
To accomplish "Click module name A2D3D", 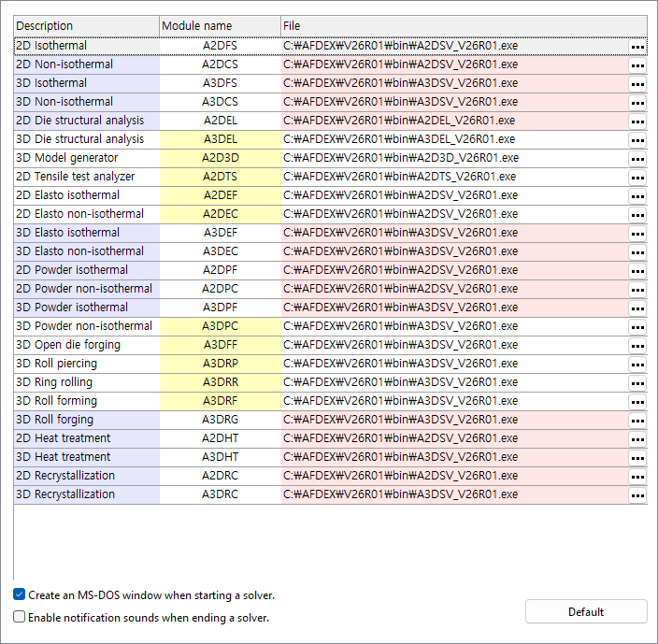I will coord(221,158).
